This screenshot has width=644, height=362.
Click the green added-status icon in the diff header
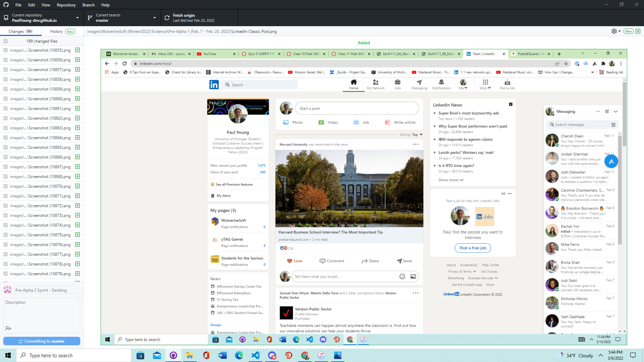(638, 31)
